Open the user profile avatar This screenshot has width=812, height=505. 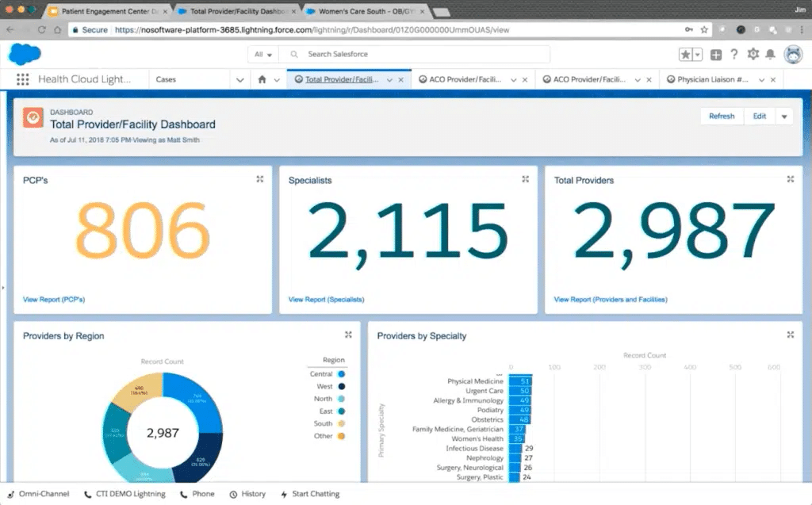(x=792, y=55)
